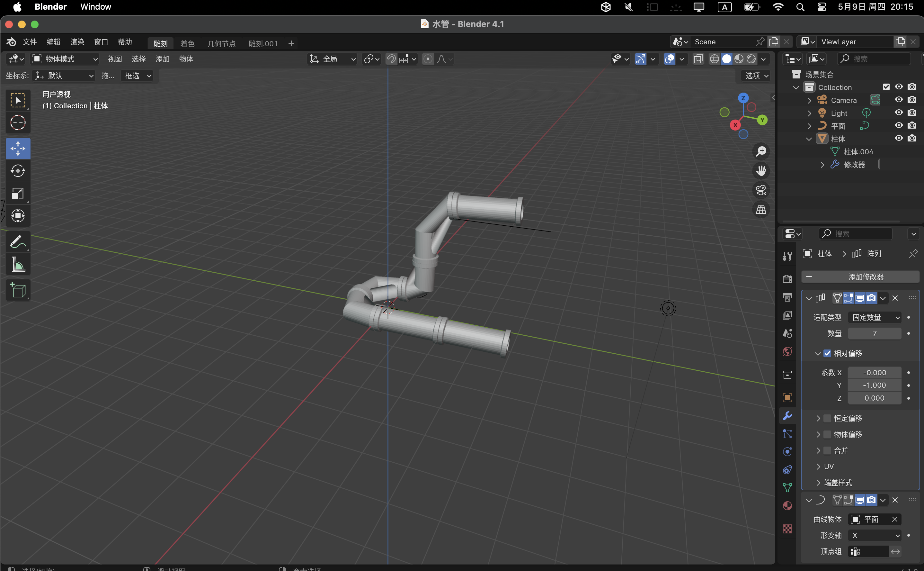The width and height of the screenshot is (924, 571).
Task: Open the Physics properties tab
Action: click(x=787, y=452)
